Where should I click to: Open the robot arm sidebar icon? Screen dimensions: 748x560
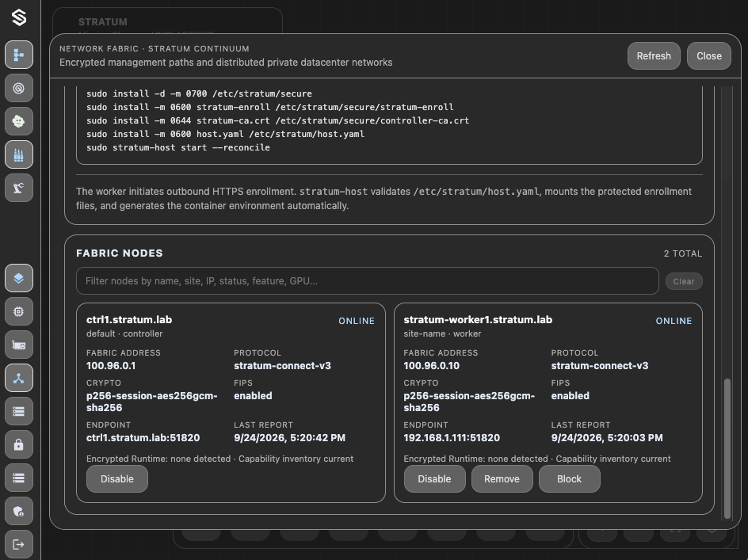click(x=19, y=188)
